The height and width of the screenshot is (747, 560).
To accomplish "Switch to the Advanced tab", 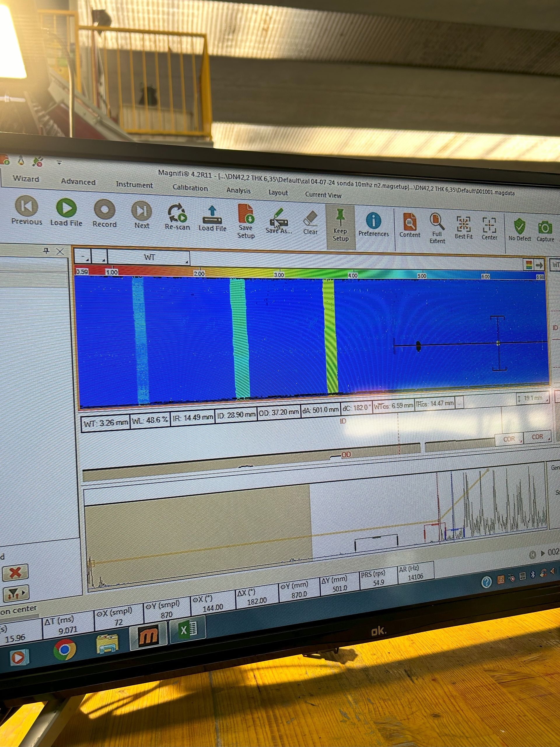I will [78, 182].
